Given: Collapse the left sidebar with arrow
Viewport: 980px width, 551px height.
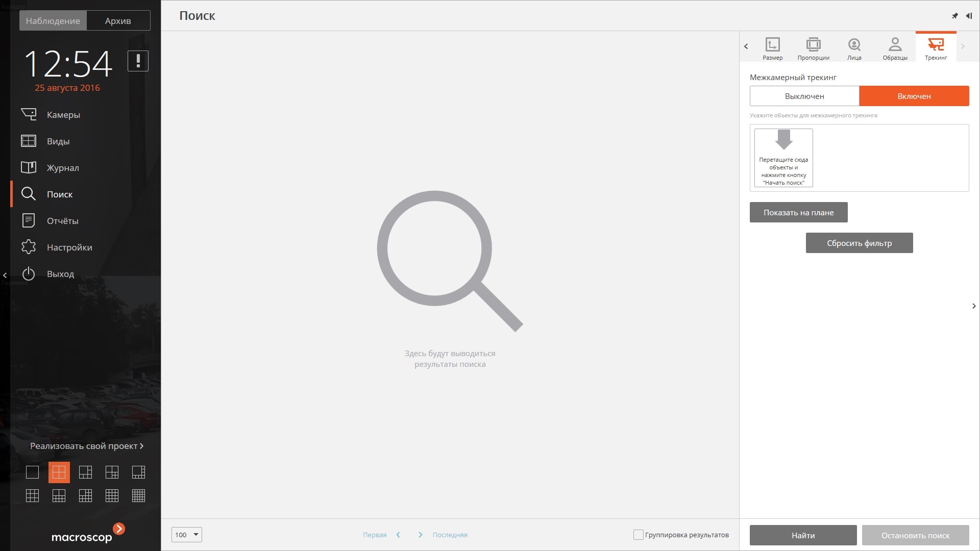Looking at the screenshot, I should point(5,275).
